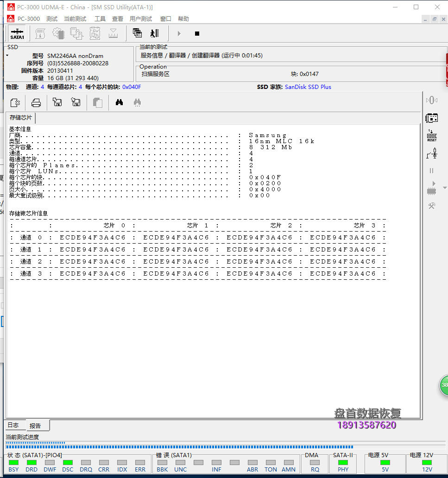Click channel 0 chip 0 ID cell
Screen dimensions: 448x478
[x=92, y=238]
